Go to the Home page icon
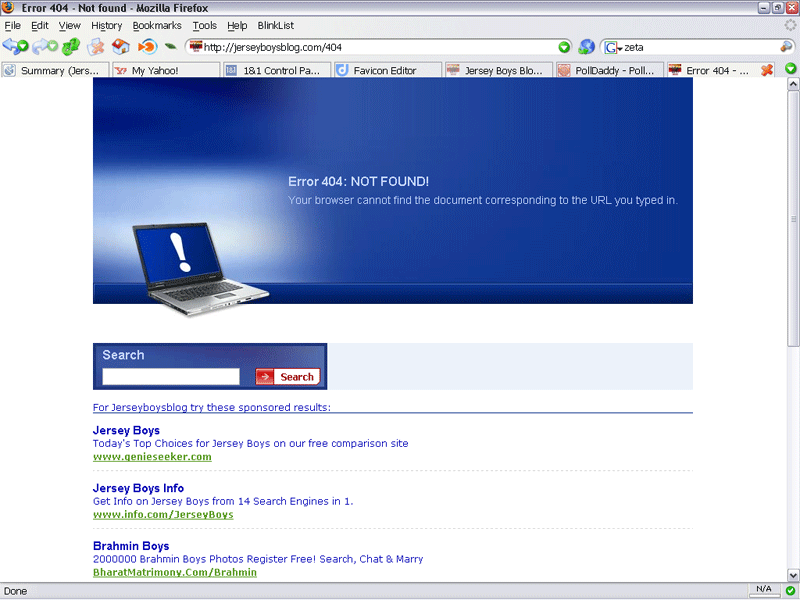800x600 pixels. [x=121, y=47]
